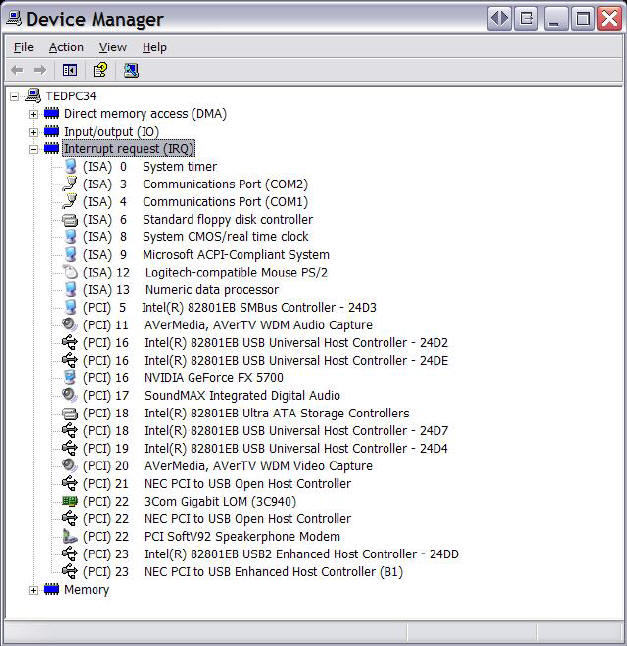Collapse the TEDPC34 root node
This screenshot has width=627, height=646.
point(15,97)
